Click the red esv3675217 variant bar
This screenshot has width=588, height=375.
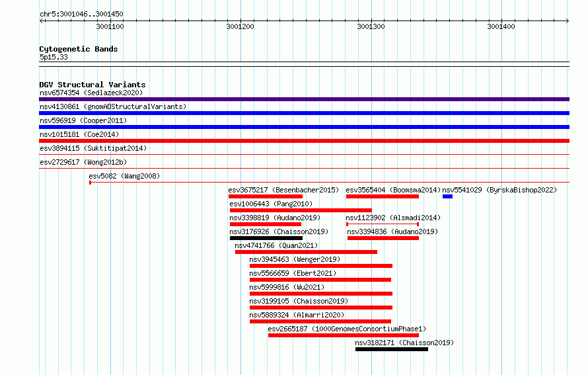coord(266,196)
